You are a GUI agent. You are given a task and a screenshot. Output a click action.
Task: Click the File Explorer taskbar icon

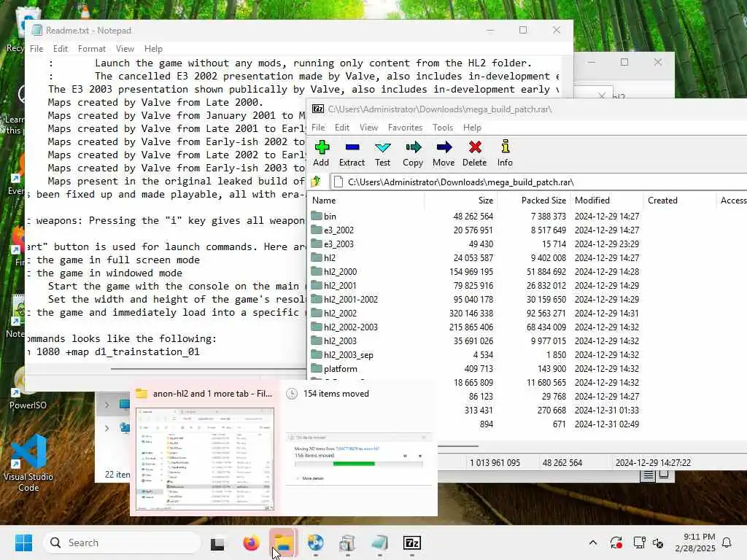283,542
